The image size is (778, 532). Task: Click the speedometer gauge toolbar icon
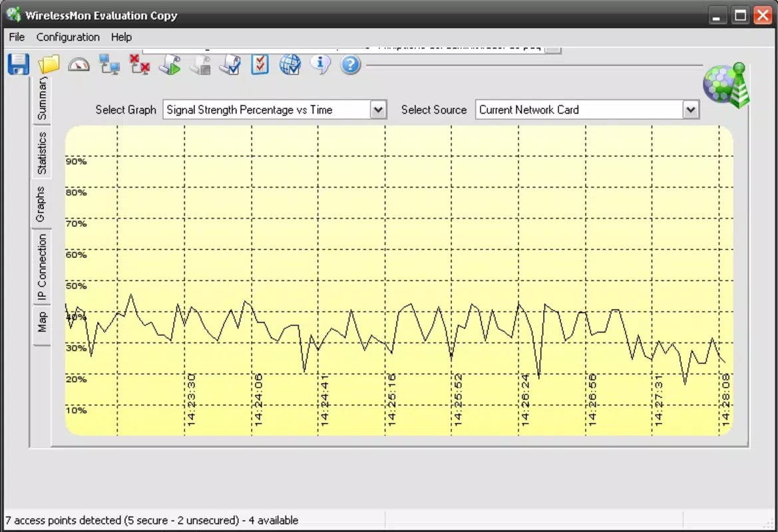click(79, 65)
